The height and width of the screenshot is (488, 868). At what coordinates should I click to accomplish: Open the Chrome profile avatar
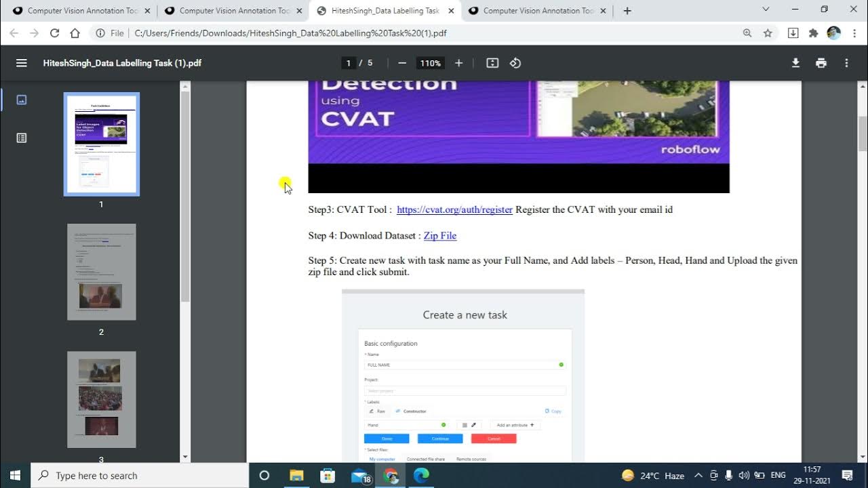click(x=834, y=33)
